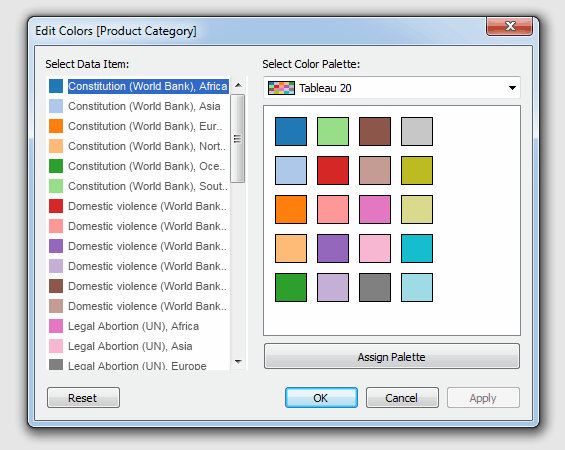This screenshot has height=450, width=565.
Task: Select Constitution (World Bank), Asia item
Action: coord(138,106)
